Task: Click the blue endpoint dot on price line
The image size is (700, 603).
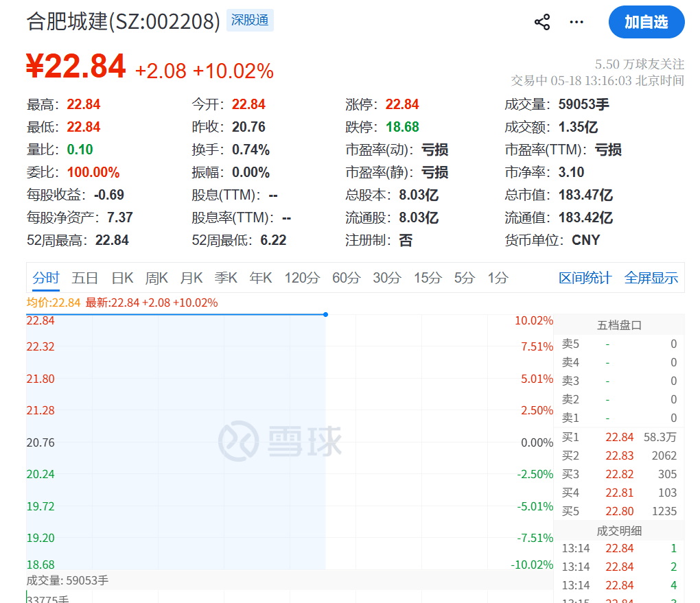Action: tap(325, 315)
